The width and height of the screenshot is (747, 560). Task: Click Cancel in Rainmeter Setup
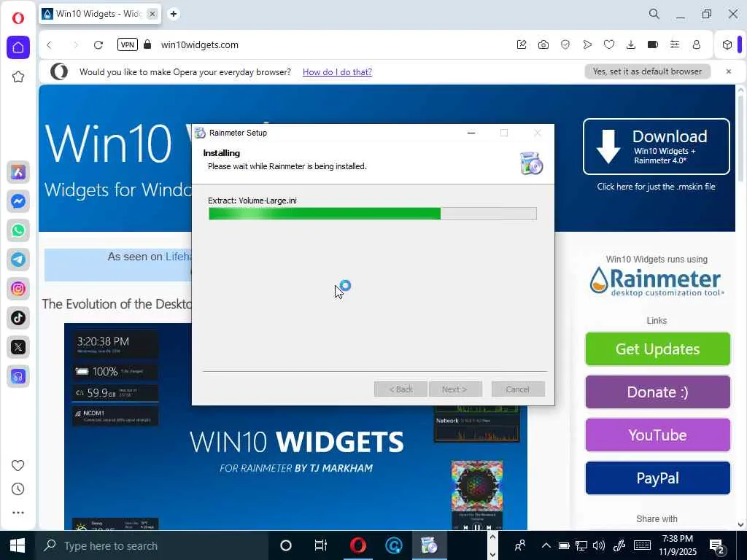pyautogui.click(x=518, y=389)
